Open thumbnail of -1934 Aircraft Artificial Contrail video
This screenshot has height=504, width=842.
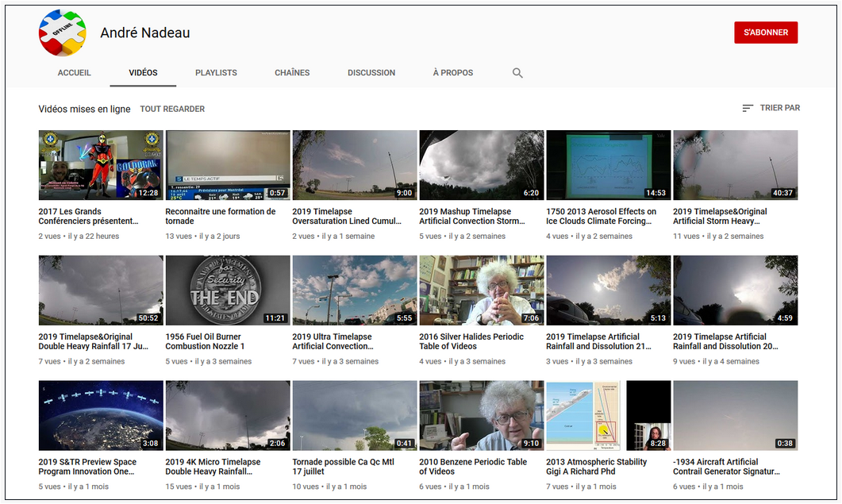pyautogui.click(x=735, y=415)
